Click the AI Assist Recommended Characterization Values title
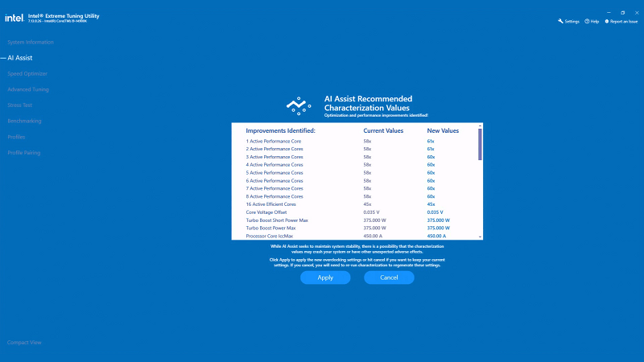This screenshot has height=362, width=644. coord(369,104)
